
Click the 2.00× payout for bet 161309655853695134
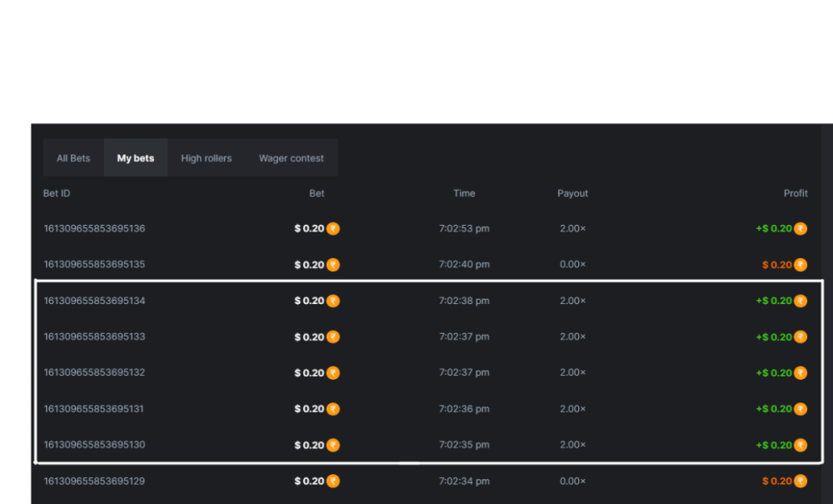tap(572, 301)
